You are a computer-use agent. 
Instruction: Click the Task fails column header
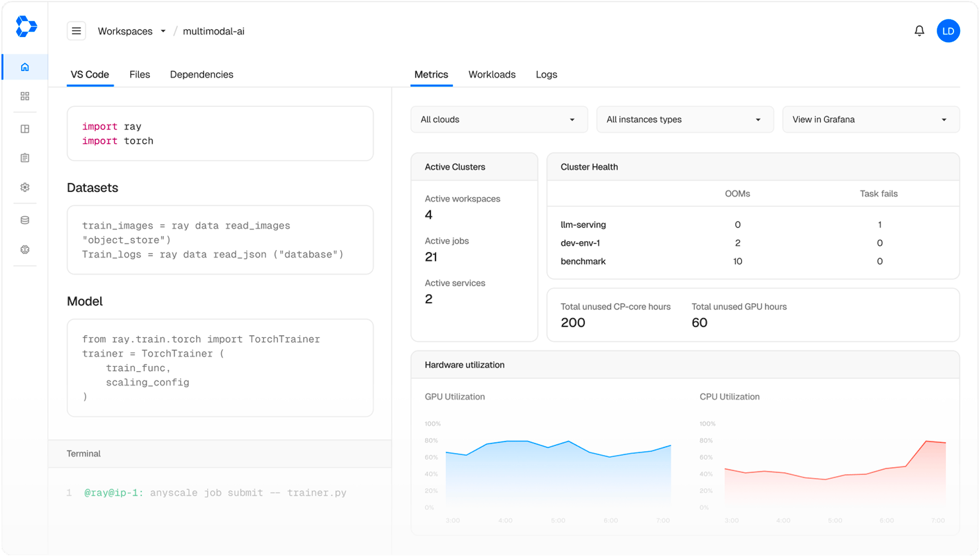point(879,194)
